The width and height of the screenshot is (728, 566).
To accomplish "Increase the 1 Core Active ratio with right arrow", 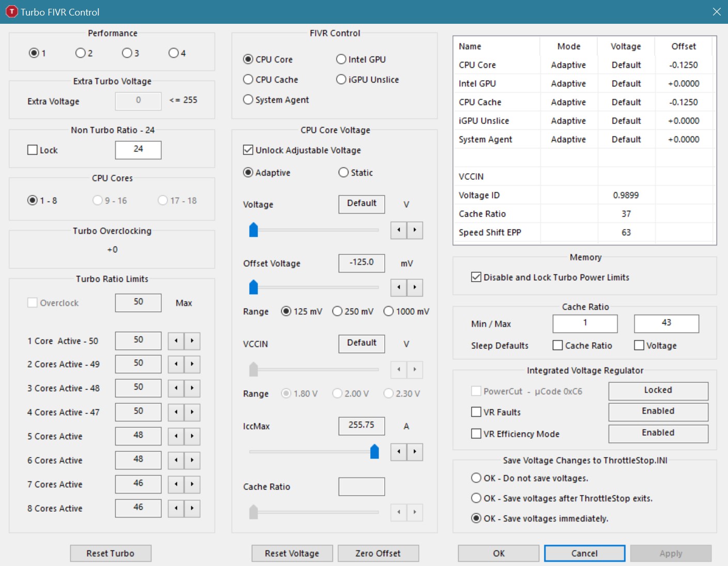I will [192, 341].
